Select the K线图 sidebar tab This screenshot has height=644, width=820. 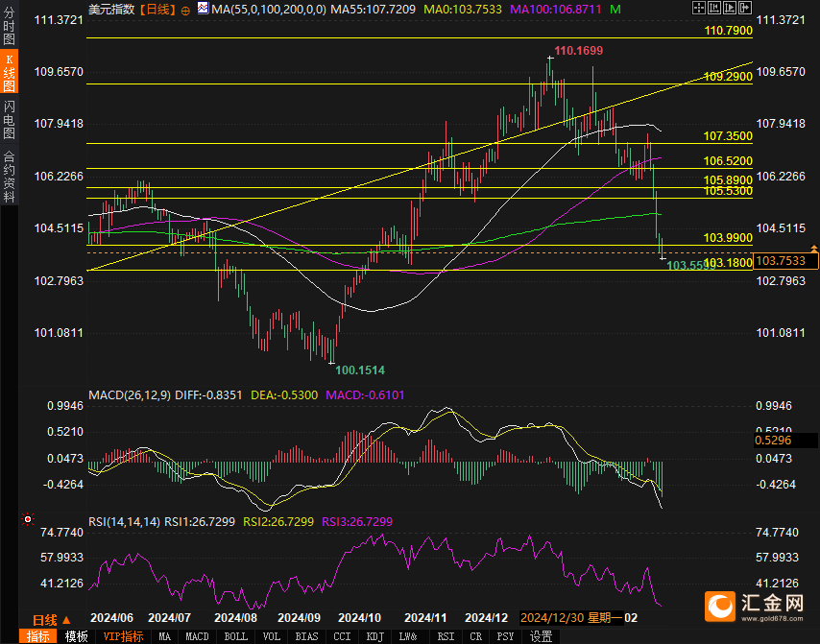pyautogui.click(x=9, y=72)
